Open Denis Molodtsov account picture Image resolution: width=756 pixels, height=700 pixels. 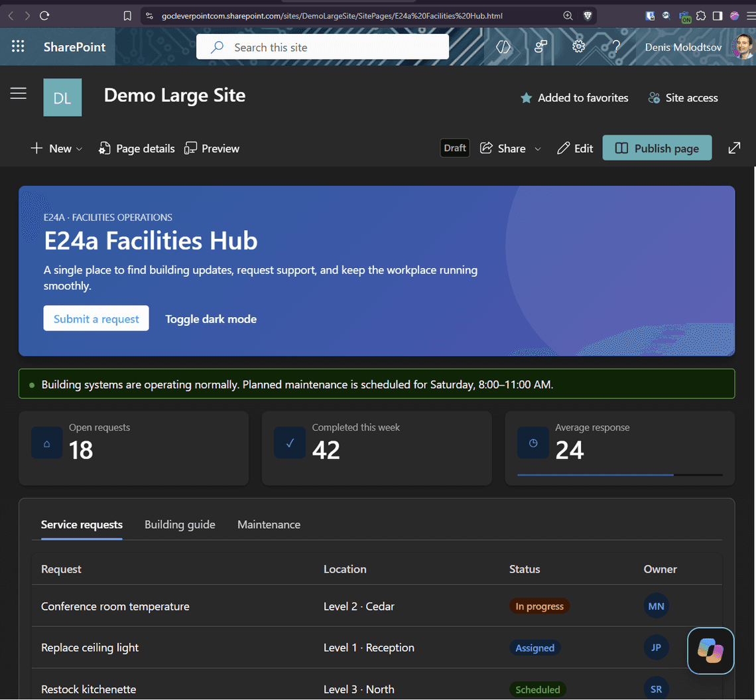(743, 47)
